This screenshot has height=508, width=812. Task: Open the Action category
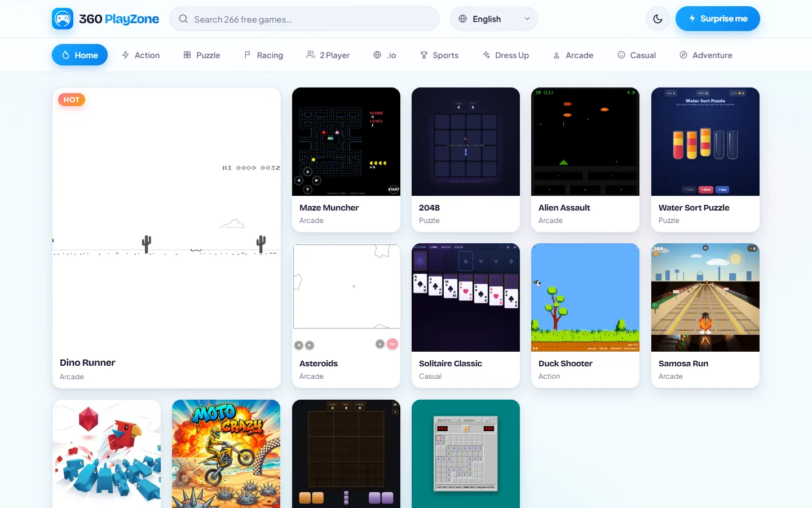pyautogui.click(x=141, y=55)
